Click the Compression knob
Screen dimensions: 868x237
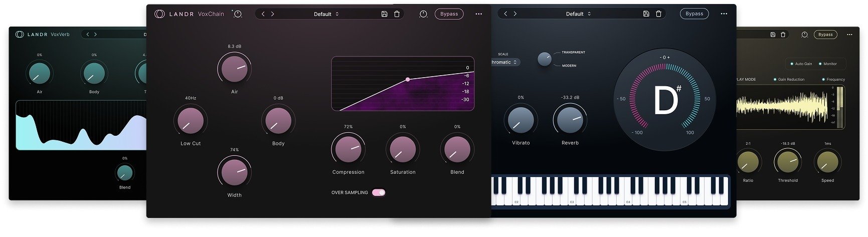pyautogui.click(x=348, y=149)
